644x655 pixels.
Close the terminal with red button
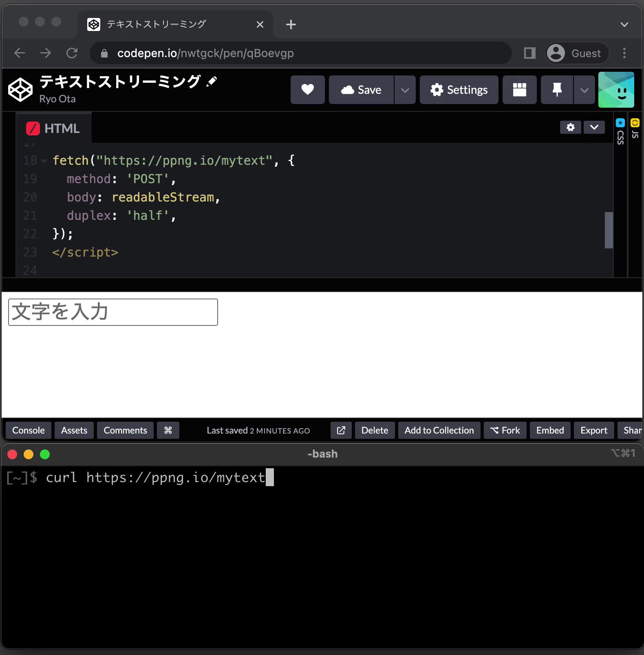click(12, 454)
